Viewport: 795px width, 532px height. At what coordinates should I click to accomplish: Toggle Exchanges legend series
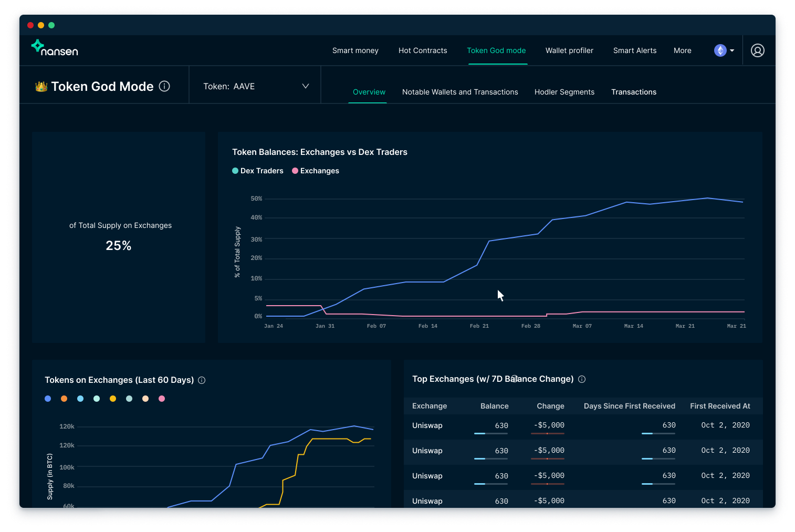click(316, 171)
